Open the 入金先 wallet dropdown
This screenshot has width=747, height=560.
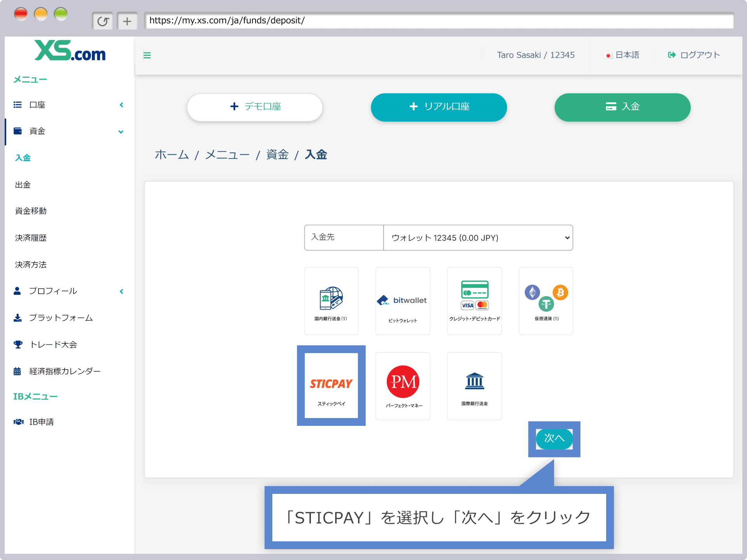click(478, 238)
